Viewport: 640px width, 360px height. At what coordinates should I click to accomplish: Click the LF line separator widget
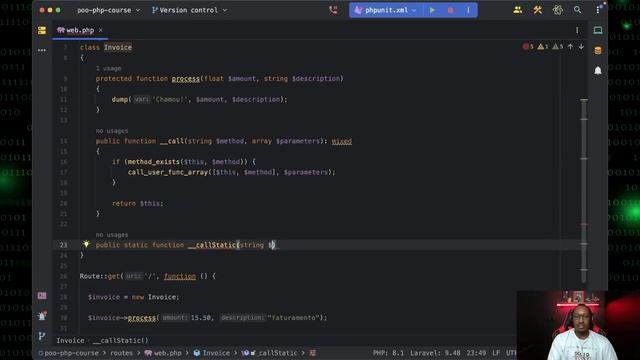(x=496, y=353)
